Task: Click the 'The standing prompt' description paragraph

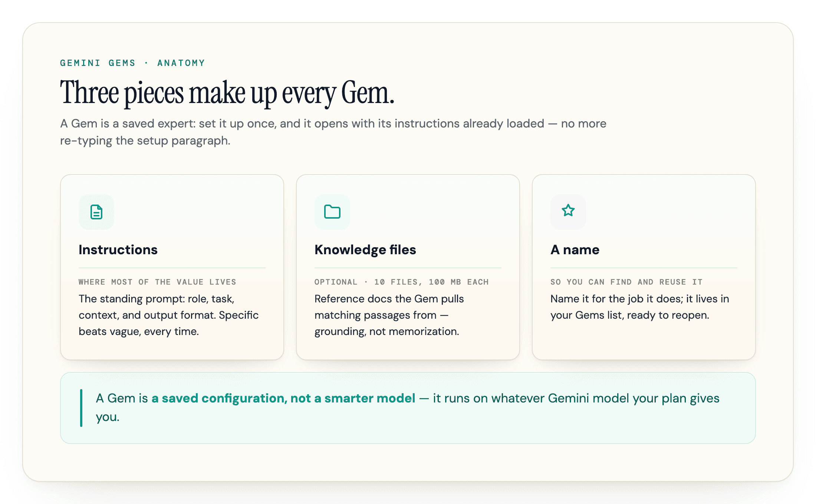Action: point(169,315)
